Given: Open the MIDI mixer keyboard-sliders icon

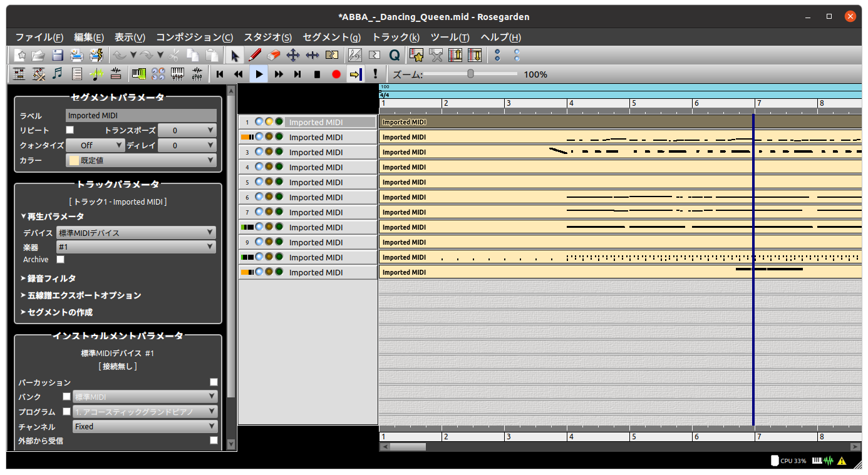Looking at the screenshot, I should (177, 74).
